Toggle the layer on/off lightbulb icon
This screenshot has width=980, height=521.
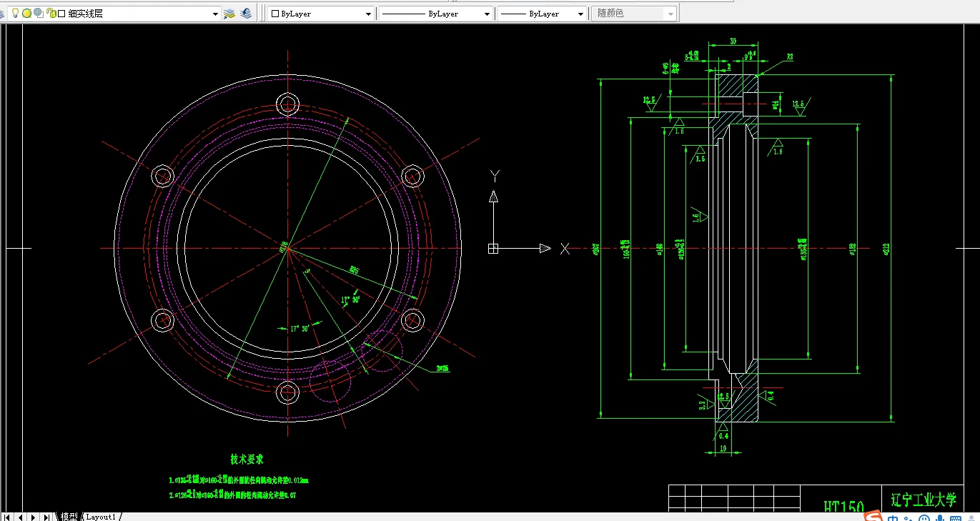click(15, 14)
